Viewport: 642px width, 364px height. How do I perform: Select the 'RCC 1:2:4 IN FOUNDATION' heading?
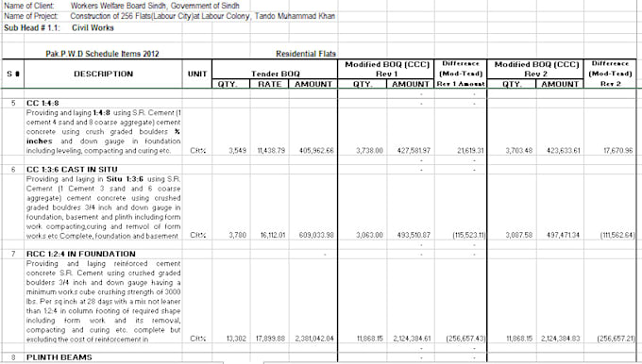pos(80,254)
